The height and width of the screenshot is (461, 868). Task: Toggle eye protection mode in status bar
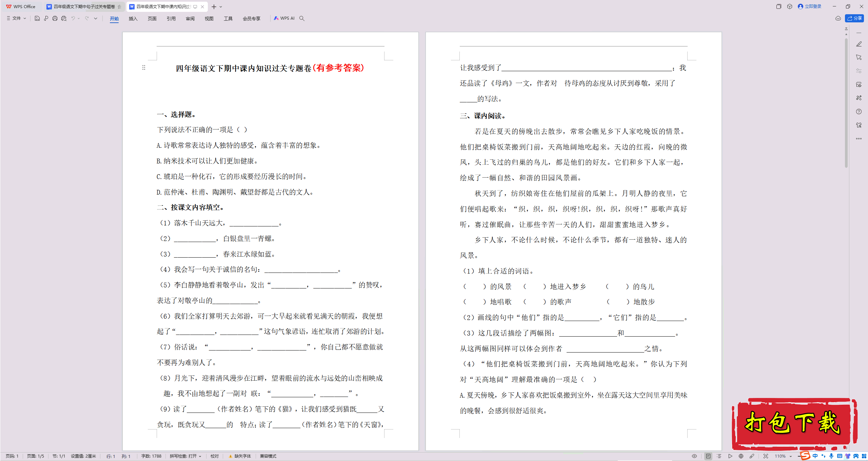(694, 456)
